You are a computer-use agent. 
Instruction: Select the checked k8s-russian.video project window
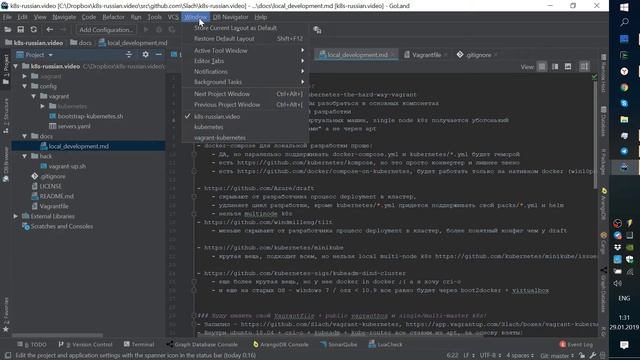pos(245,116)
